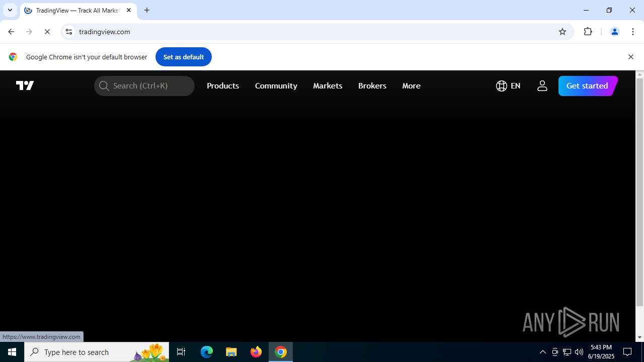
Task: Click the Windows taskbar search box
Action: 97,352
